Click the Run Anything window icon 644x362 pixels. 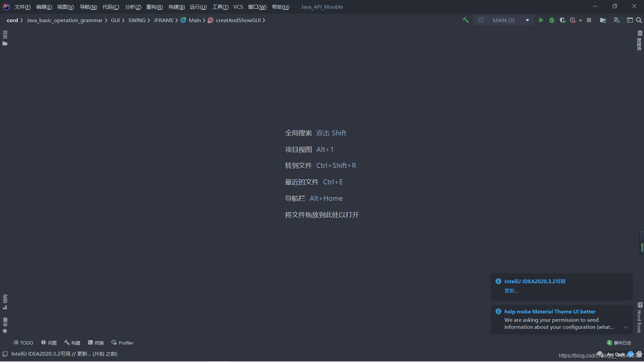(630, 20)
